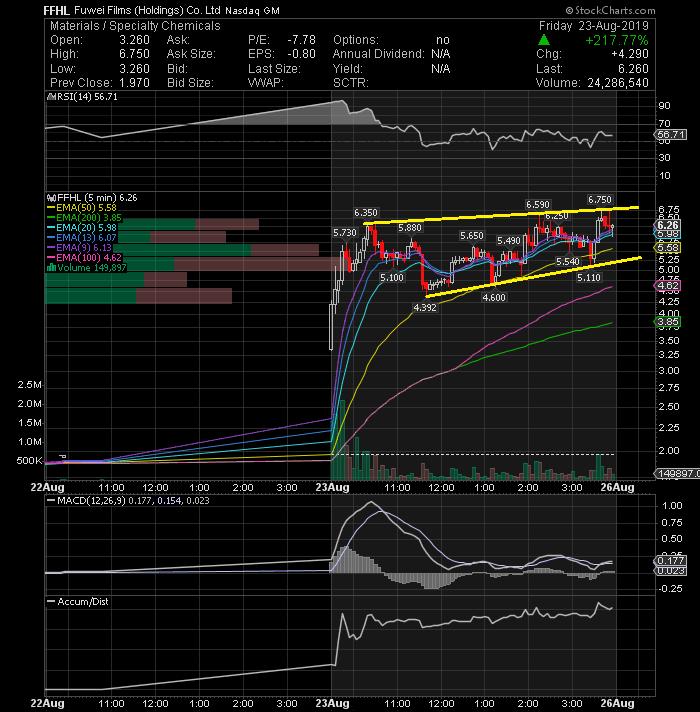The height and width of the screenshot is (712, 700).
Task: Click the lower yellow channel trendline
Action: [533, 277]
